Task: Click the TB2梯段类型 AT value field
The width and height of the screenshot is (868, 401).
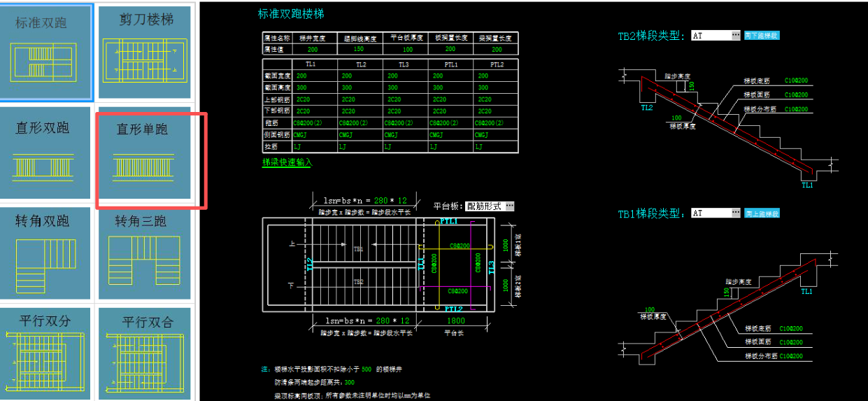Action: point(711,35)
